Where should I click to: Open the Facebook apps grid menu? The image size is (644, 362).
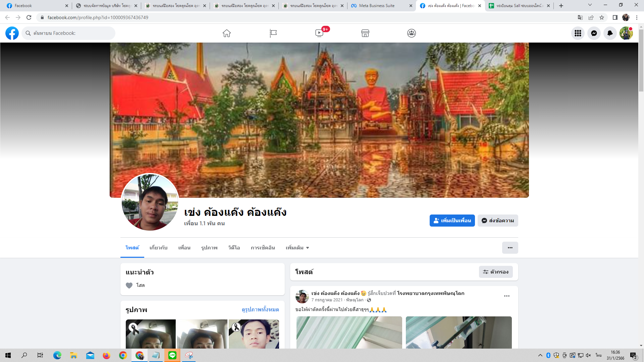578,33
